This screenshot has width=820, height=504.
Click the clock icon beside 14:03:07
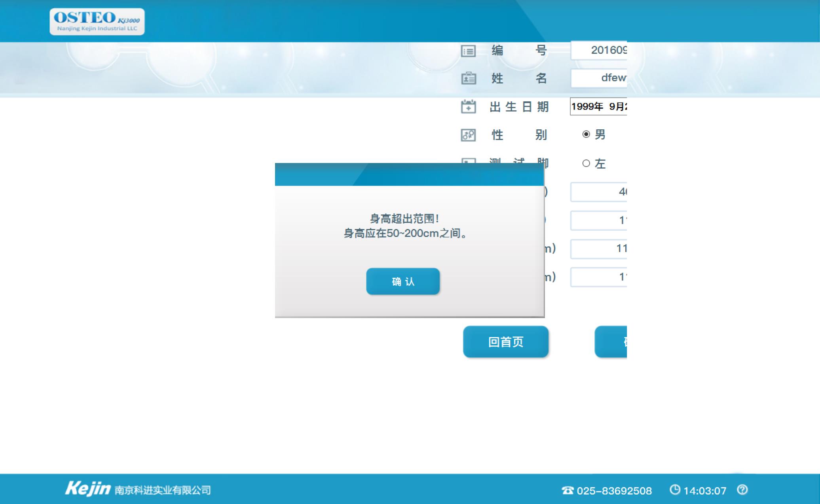pos(674,490)
